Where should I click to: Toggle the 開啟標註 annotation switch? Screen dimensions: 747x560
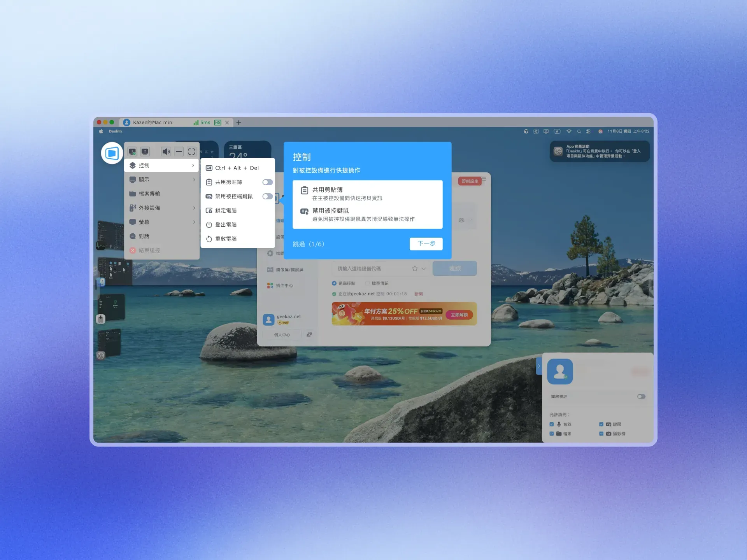[641, 397]
